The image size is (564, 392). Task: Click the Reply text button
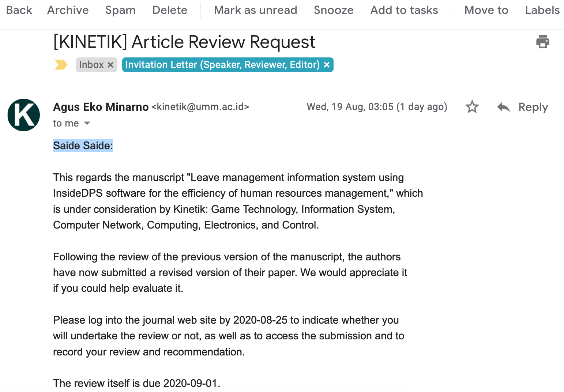tap(533, 107)
